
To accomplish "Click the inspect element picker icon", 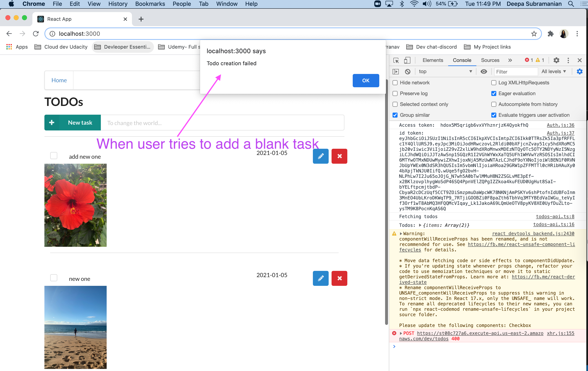I will 396,60.
